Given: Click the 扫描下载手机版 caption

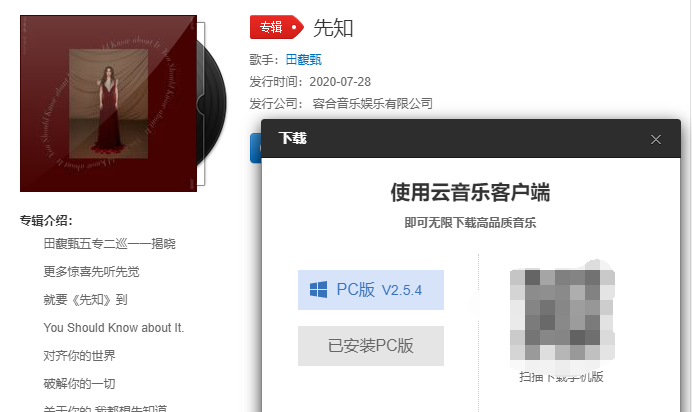Looking at the screenshot, I should click(x=561, y=377).
